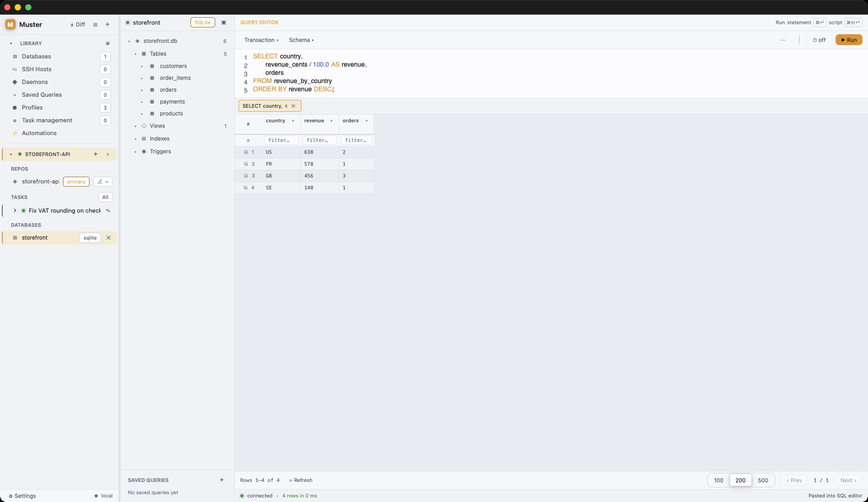Copy row 1 using its row icon
The width and height of the screenshot is (868, 502).
tap(246, 152)
